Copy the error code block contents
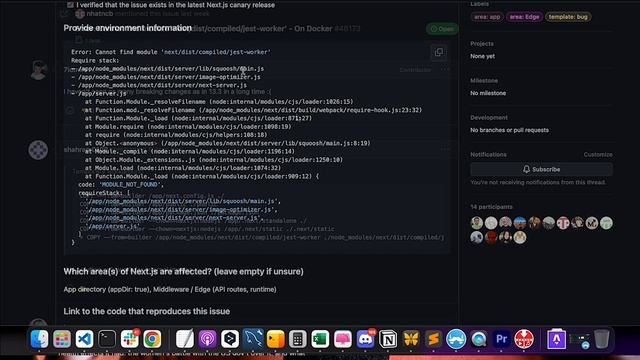This screenshot has height=360, width=640. [x=439, y=52]
